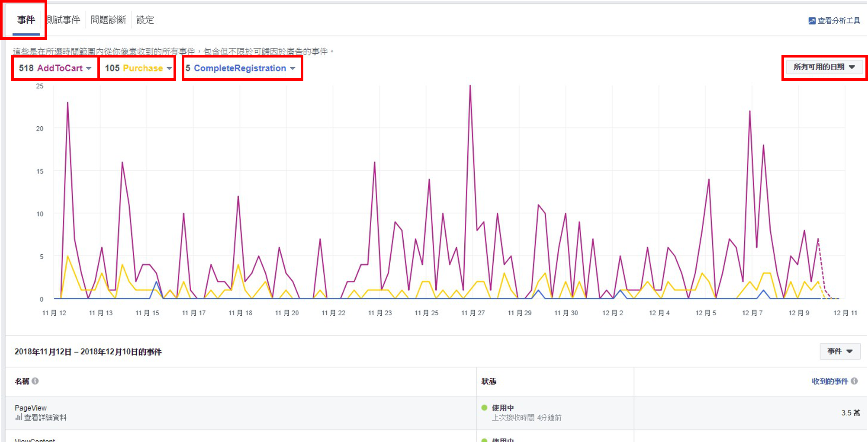868x442 pixels.
Task: Open the 問題診斷 tab
Action: 108,20
